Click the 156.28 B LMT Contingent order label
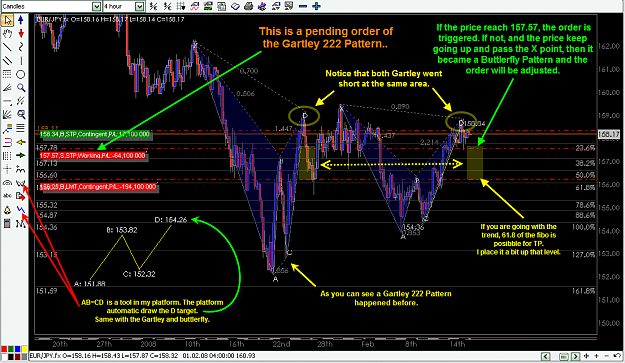625x363 pixels. [x=98, y=187]
